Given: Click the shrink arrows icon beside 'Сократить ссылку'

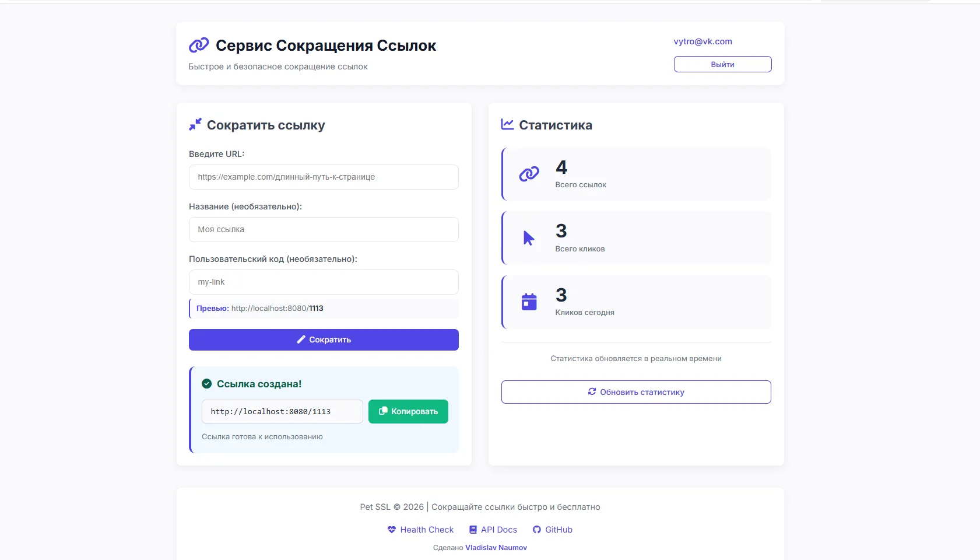Looking at the screenshot, I should point(195,124).
